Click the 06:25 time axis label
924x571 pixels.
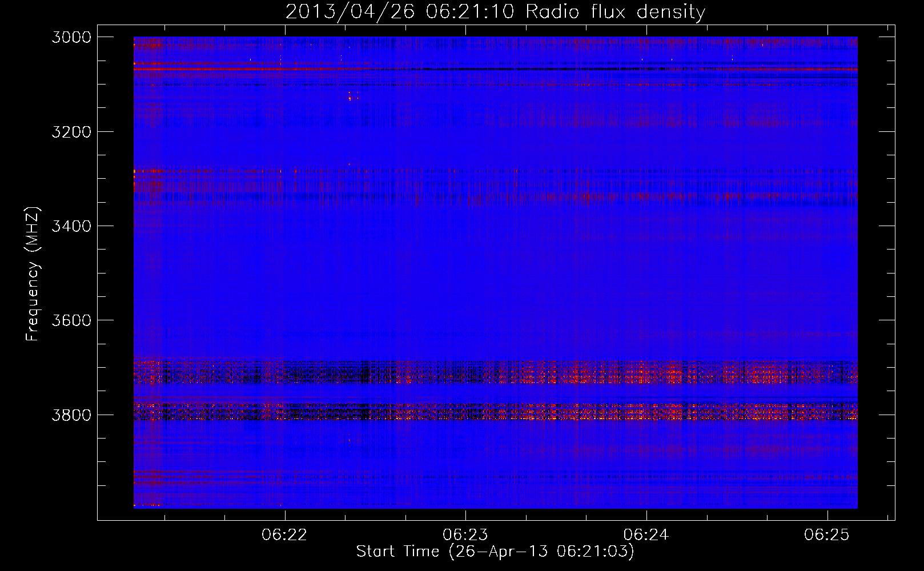point(827,534)
